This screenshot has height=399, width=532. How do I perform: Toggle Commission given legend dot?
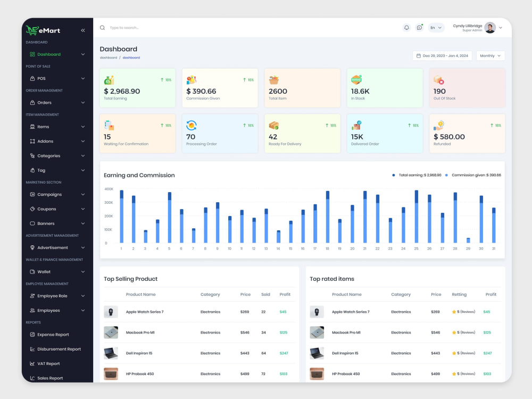446,175
